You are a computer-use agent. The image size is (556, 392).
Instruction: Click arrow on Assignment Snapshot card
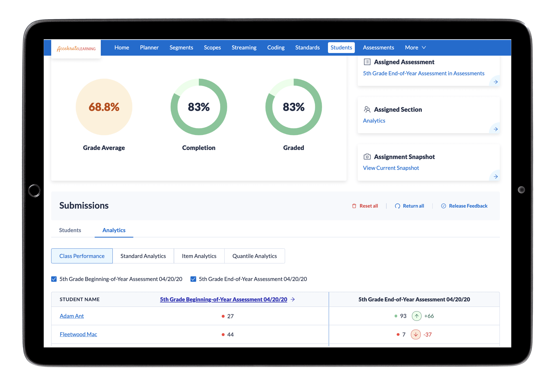point(495,177)
